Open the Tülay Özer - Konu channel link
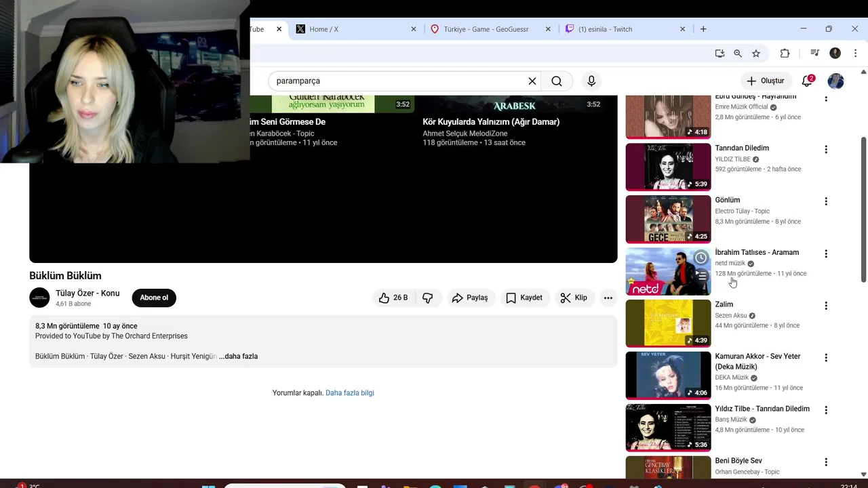Viewport: 868px width, 488px height. click(x=87, y=293)
